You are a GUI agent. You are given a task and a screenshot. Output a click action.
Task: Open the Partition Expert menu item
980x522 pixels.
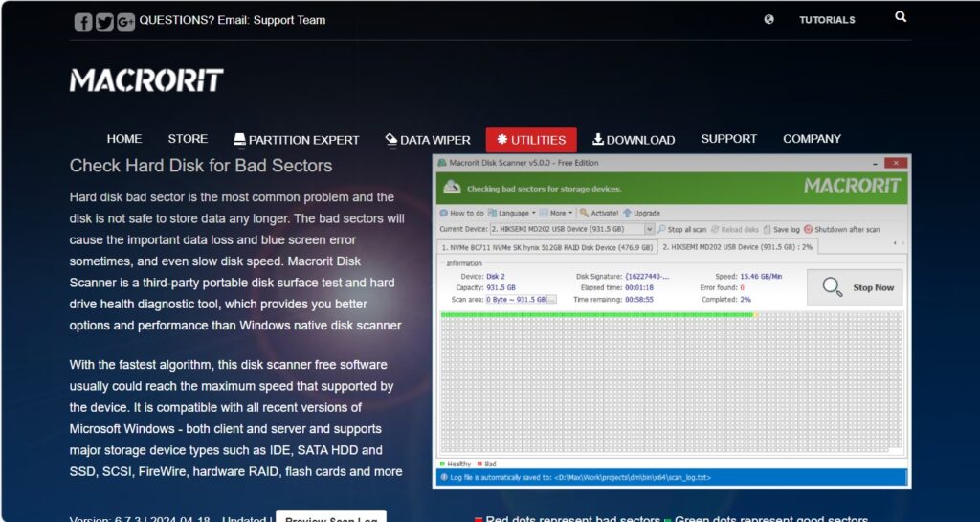[x=297, y=140]
